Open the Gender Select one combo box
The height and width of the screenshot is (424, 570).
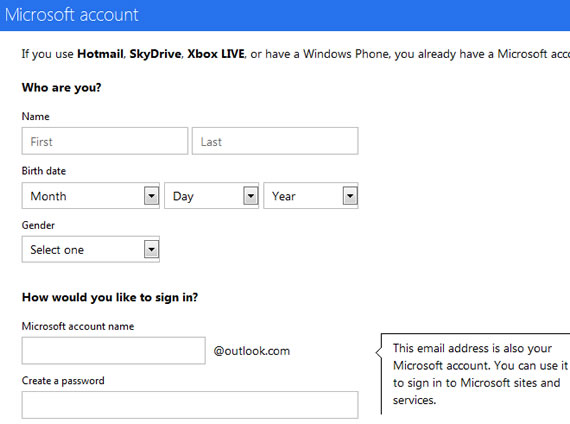point(91,249)
